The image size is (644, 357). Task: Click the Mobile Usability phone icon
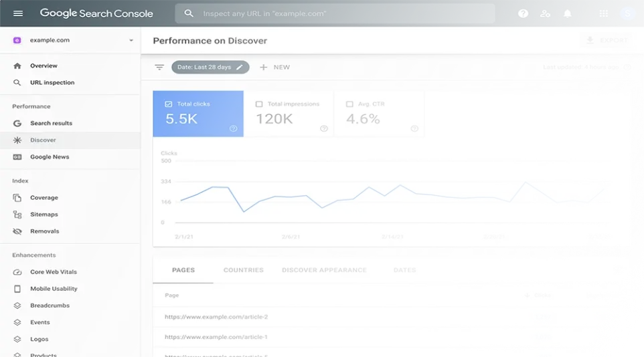[x=17, y=289]
